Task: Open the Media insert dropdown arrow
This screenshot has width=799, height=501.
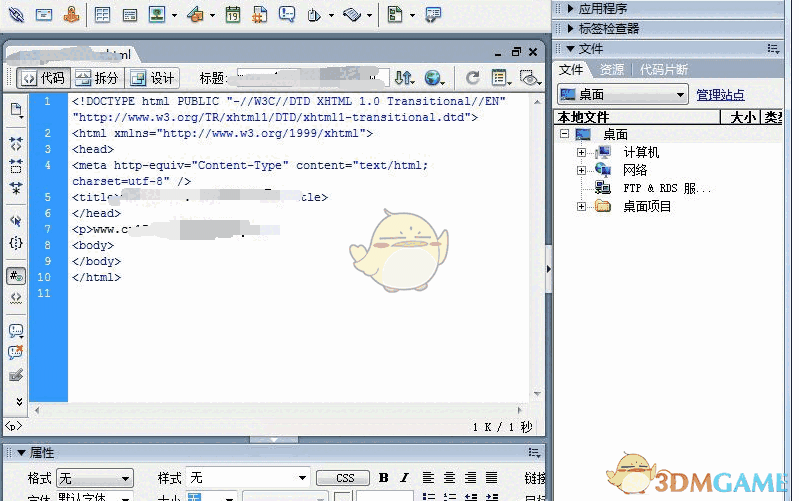Action: click(212, 15)
